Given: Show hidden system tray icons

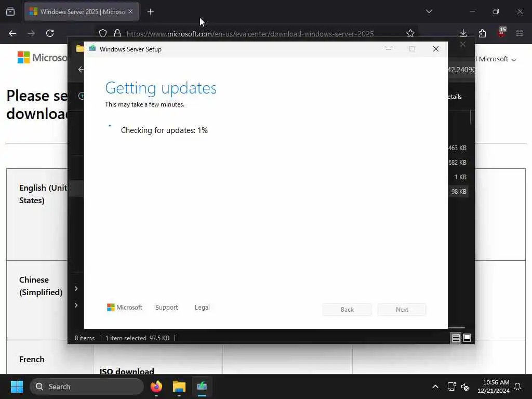Looking at the screenshot, I should pos(435,387).
